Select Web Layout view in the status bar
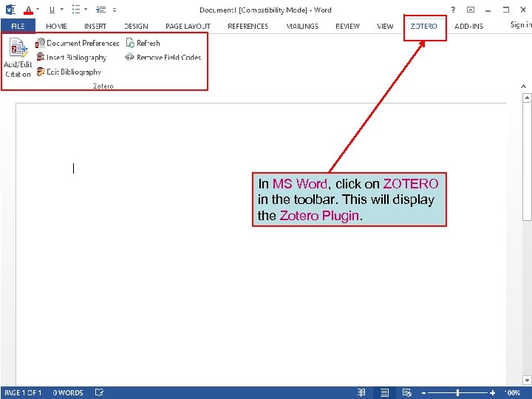This screenshot has width=532, height=399. click(407, 392)
